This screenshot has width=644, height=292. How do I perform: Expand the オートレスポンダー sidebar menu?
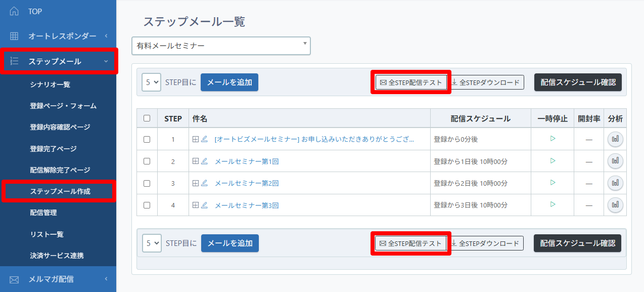click(58, 36)
